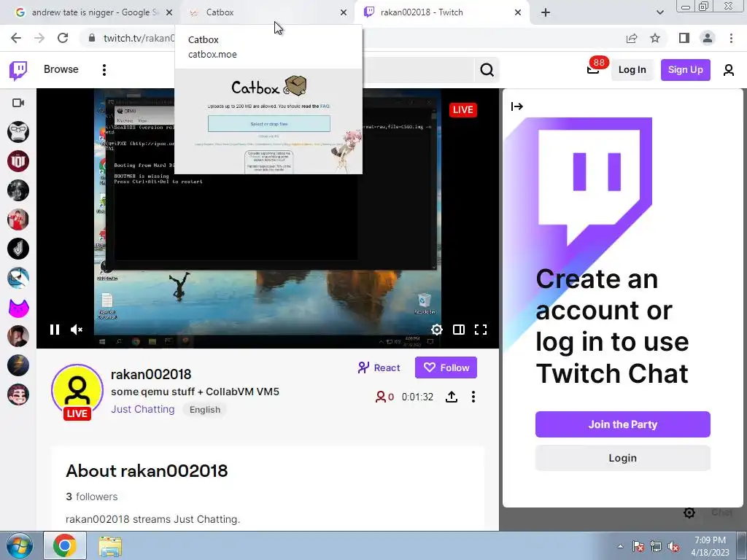Click the red LIVE badge on the video
The height and width of the screenshot is (560, 747).
(462, 110)
